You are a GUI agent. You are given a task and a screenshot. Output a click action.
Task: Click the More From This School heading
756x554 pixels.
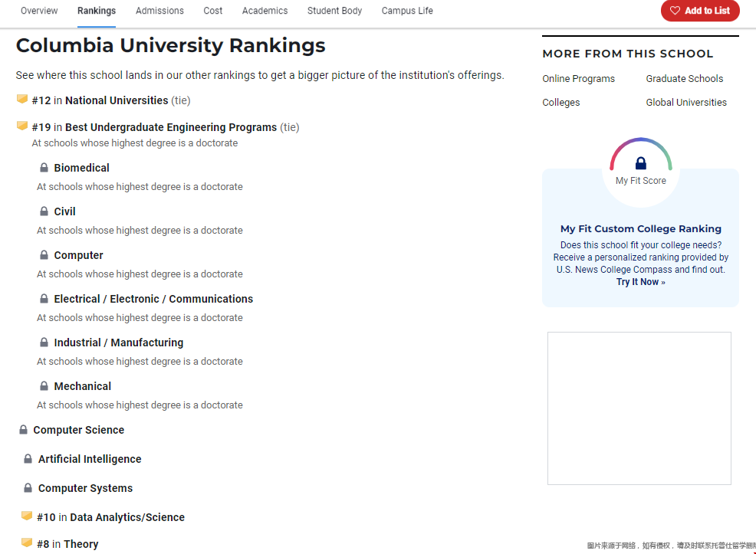tap(628, 54)
